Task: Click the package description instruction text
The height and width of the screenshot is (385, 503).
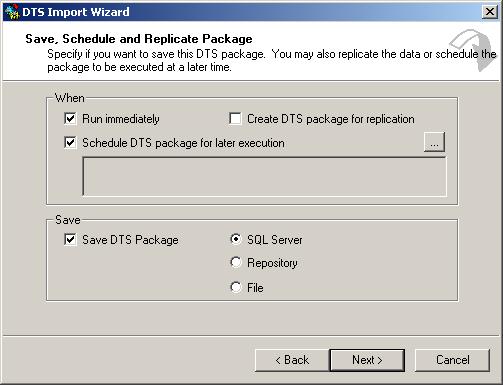Action: pyautogui.click(x=271, y=60)
